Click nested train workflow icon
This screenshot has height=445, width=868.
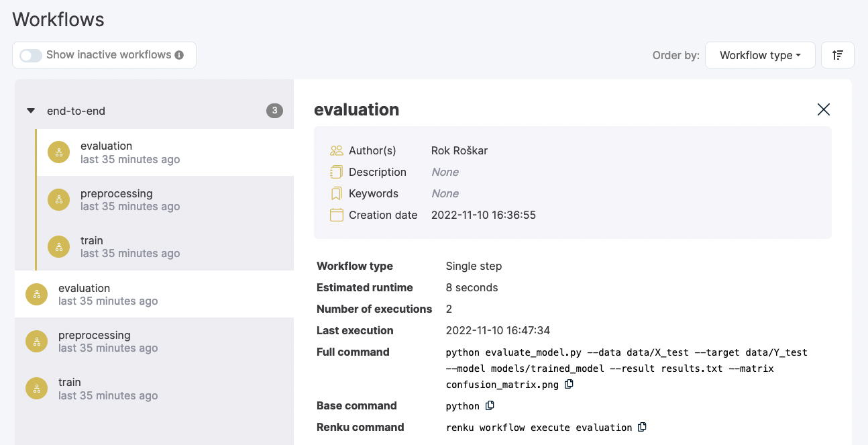[59, 246]
